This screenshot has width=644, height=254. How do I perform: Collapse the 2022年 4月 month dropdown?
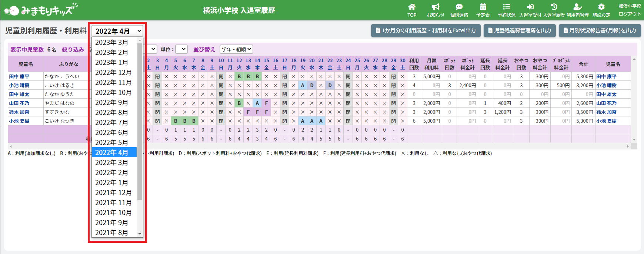[117, 31]
